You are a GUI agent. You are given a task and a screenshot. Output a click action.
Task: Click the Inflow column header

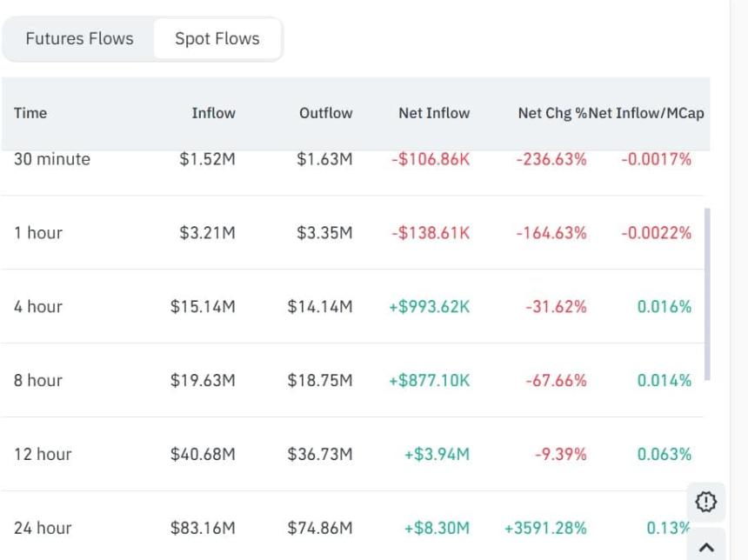click(213, 113)
